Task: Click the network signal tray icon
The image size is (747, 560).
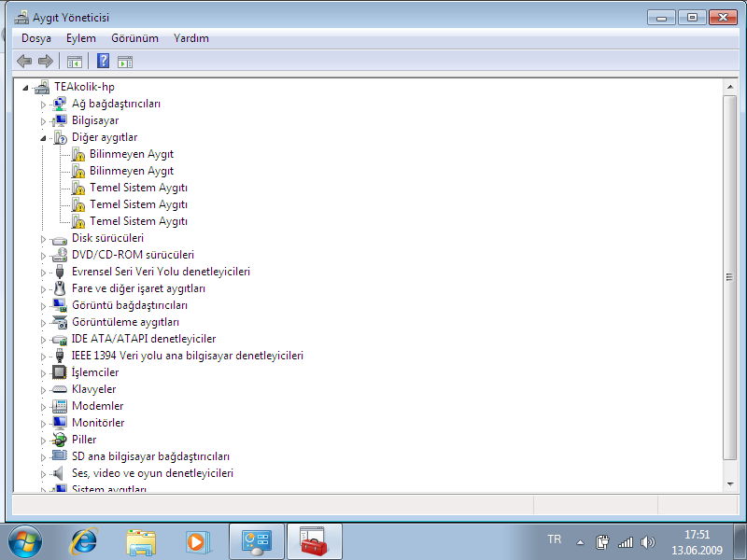Action: [x=626, y=542]
